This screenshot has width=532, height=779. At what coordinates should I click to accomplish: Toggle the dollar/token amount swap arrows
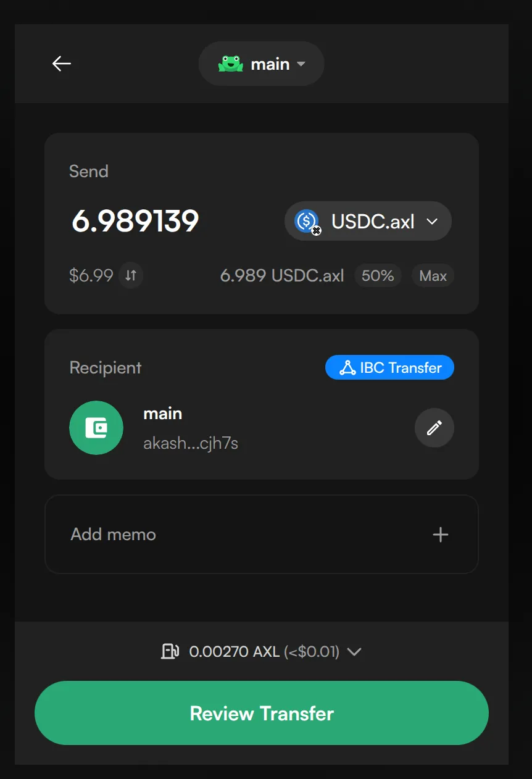point(131,275)
